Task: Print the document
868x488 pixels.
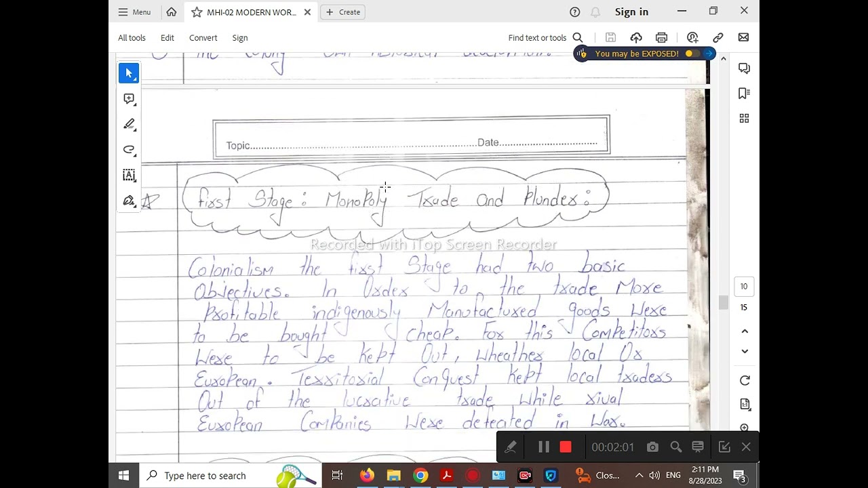Action: tap(662, 38)
